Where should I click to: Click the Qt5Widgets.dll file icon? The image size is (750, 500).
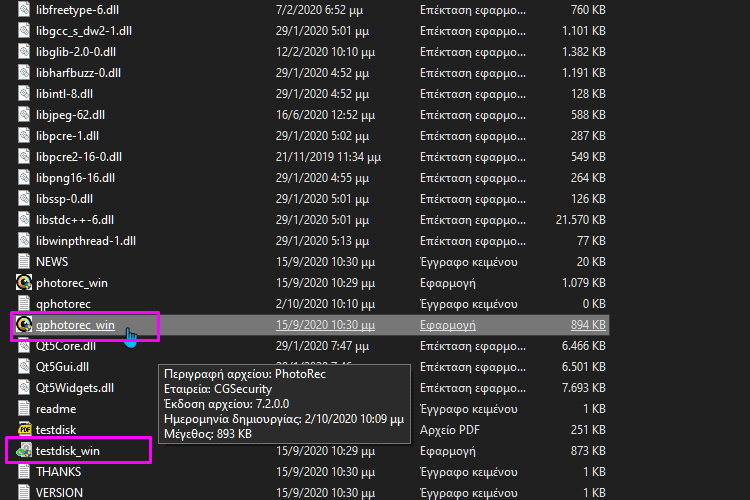click(x=23, y=388)
